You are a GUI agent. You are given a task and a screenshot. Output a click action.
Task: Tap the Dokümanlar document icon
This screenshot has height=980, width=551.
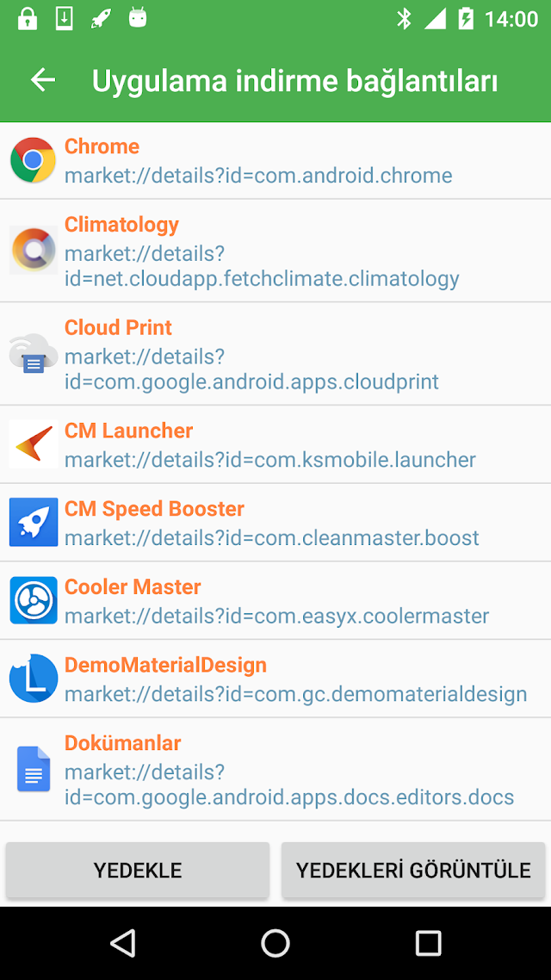click(33, 769)
